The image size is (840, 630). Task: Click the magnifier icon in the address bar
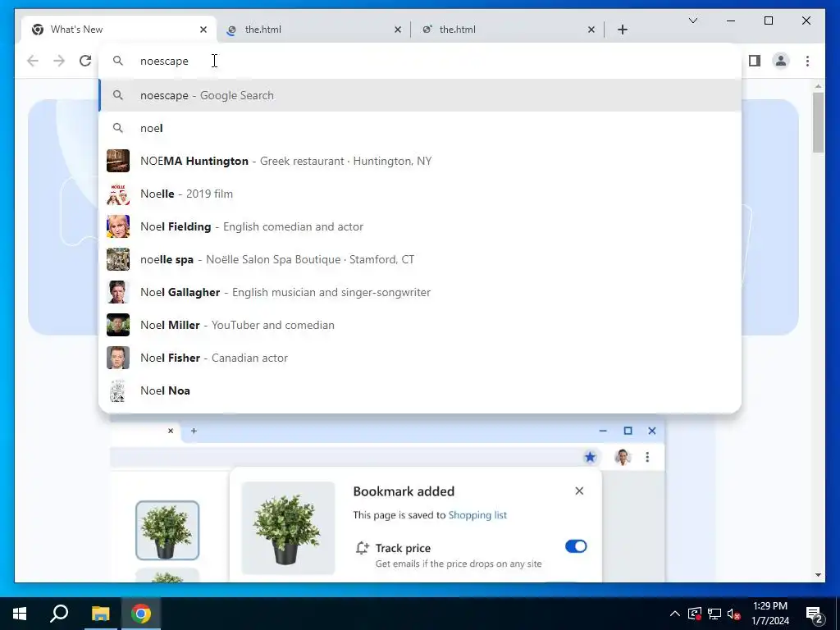(x=118, y=61)
